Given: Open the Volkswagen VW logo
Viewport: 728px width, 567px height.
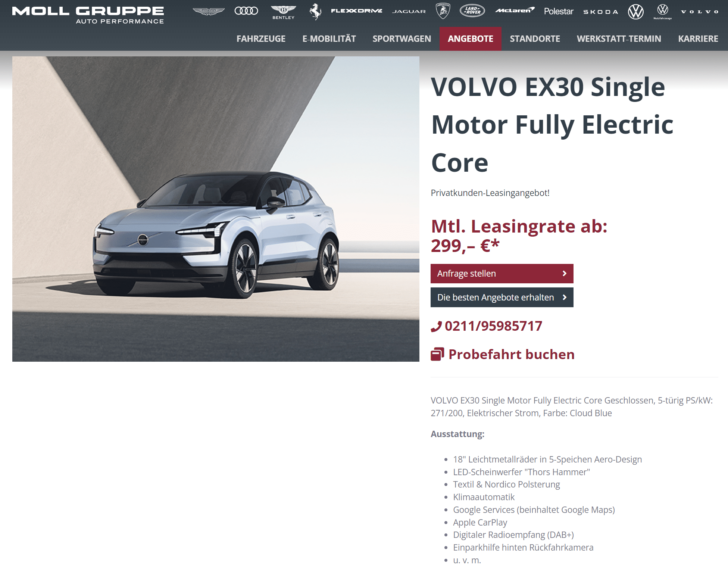Looking at the screenshot, I should [636, 12].
